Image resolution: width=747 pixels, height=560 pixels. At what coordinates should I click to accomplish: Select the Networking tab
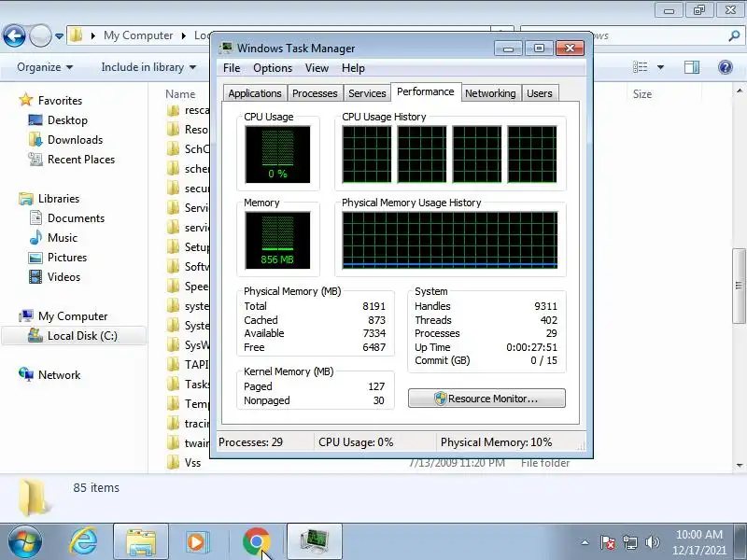pos(490,93)
